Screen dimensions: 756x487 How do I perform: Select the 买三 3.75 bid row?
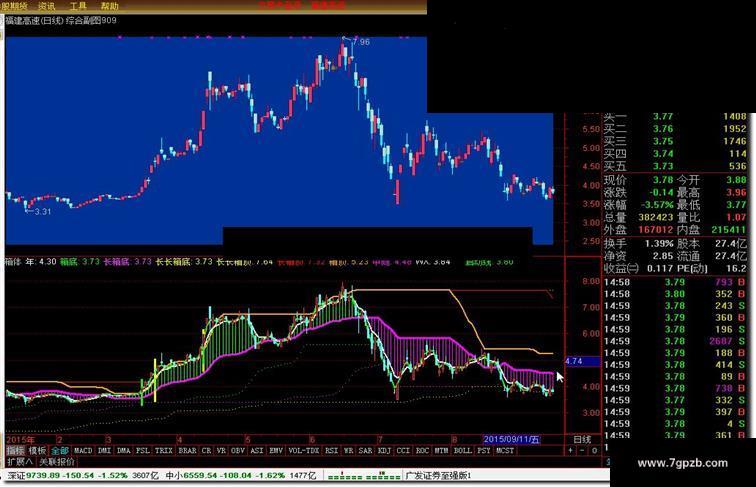pos(675,141)
